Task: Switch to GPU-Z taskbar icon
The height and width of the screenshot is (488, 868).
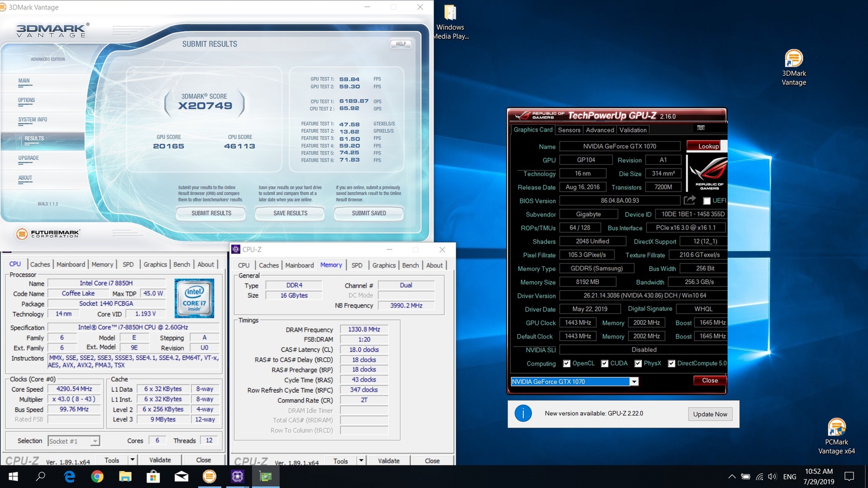Action: (x=265, y=476)
